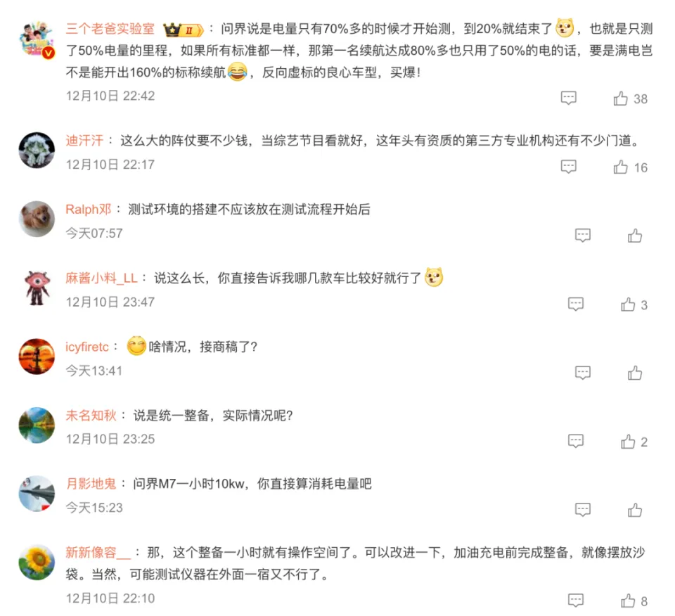Open 迪汗汗 username link

(84, 141)
